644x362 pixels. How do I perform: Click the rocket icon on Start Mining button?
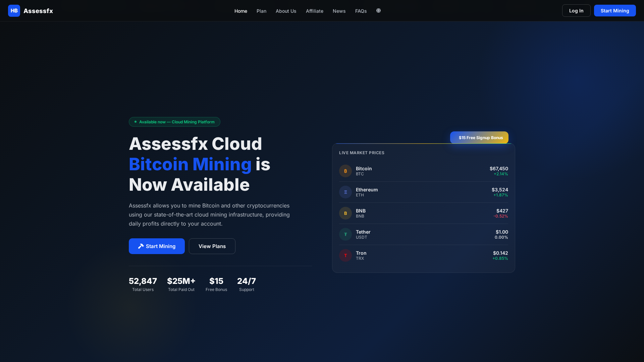click(x=141, y=246)
